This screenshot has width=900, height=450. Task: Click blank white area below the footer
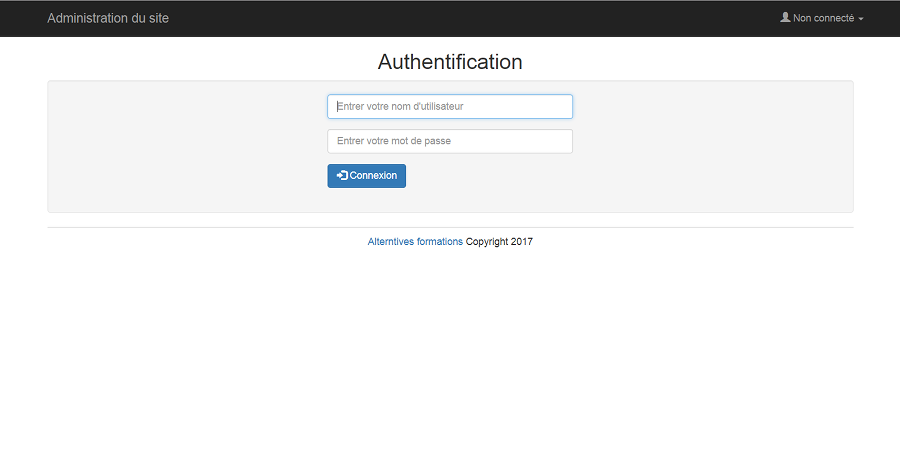pos(450,350)
